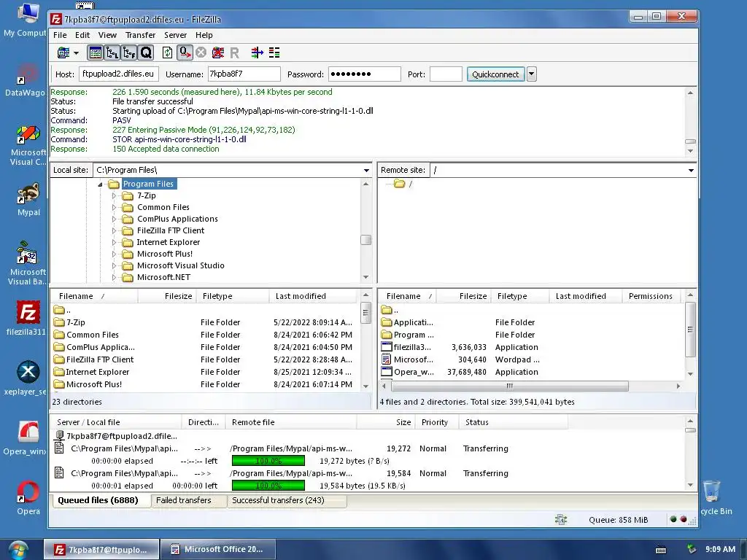Toggle local directory tree display
The height and width of the screenshot is (560, 747).
click(112, 52)
